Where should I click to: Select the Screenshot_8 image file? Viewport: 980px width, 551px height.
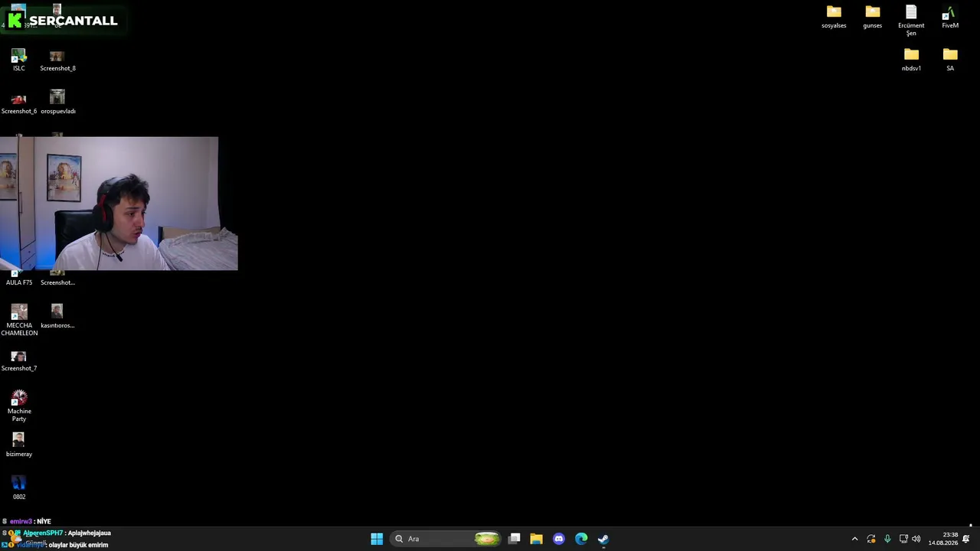[57, 60]
